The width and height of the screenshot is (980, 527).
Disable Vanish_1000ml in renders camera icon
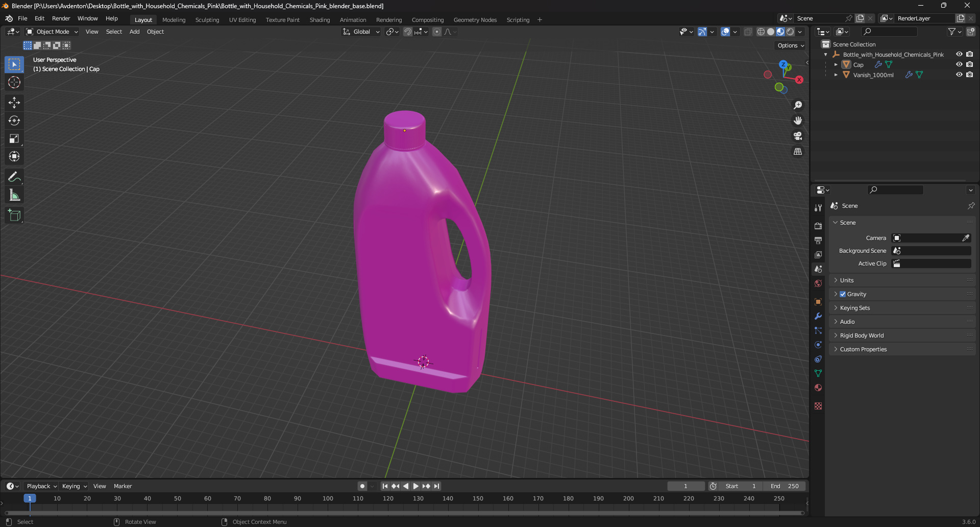coord(969,75)
